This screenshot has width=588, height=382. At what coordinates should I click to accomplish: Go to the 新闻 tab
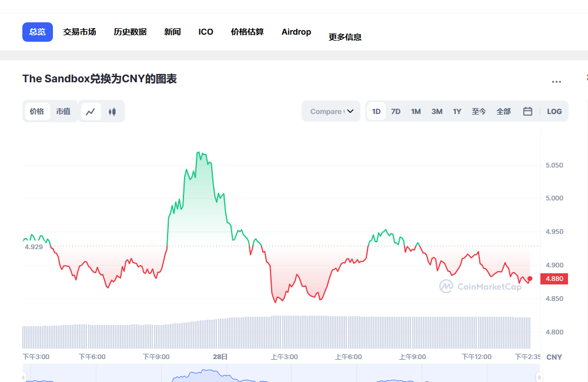(x=172, y=32)
